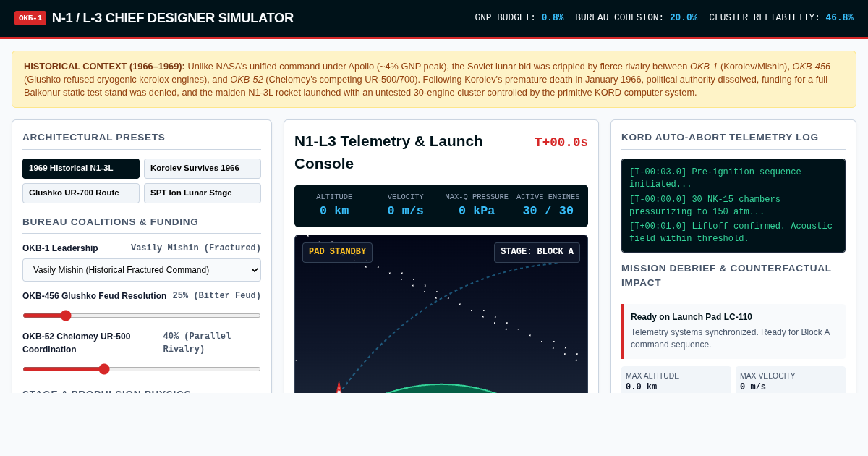Click the OKB-1 Leadership label
The width and height of the screenshot is (868, 456).
pos(60,248)
